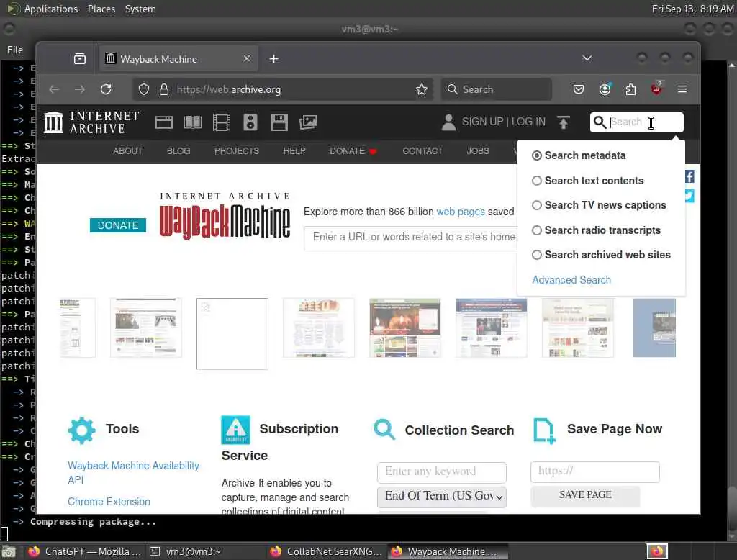
Task: Open JOBS navigation link
Action: point(478,151)
